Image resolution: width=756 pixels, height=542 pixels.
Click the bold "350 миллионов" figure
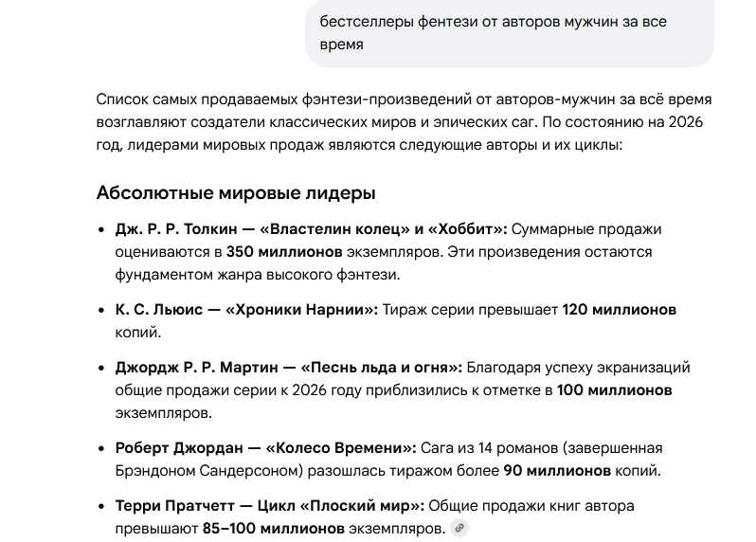tap(283, 252)
